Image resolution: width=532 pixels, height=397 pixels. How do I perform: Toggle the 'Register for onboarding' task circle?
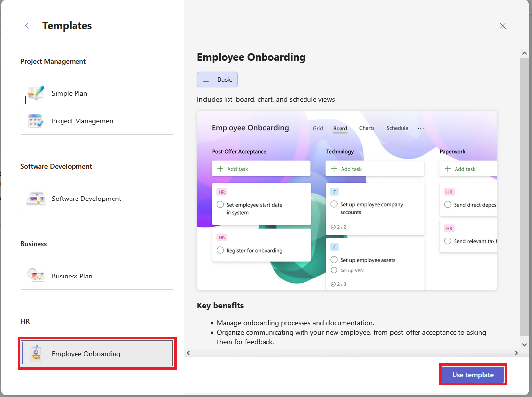pyautogui.click(x=220, y=250)
